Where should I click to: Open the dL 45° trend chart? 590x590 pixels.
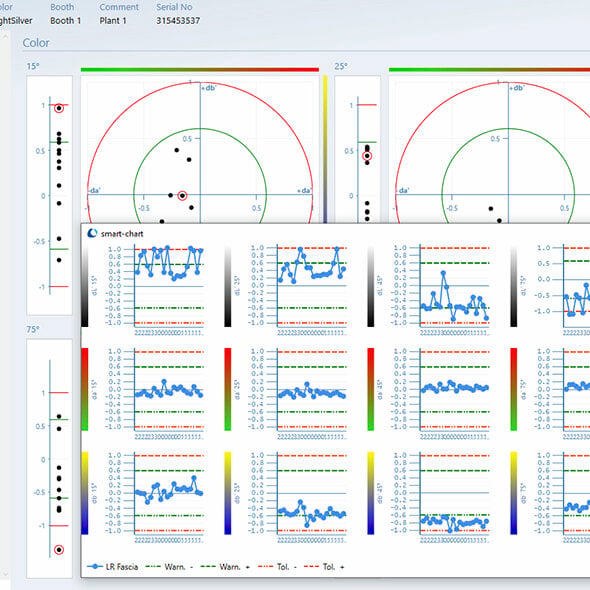454,286
